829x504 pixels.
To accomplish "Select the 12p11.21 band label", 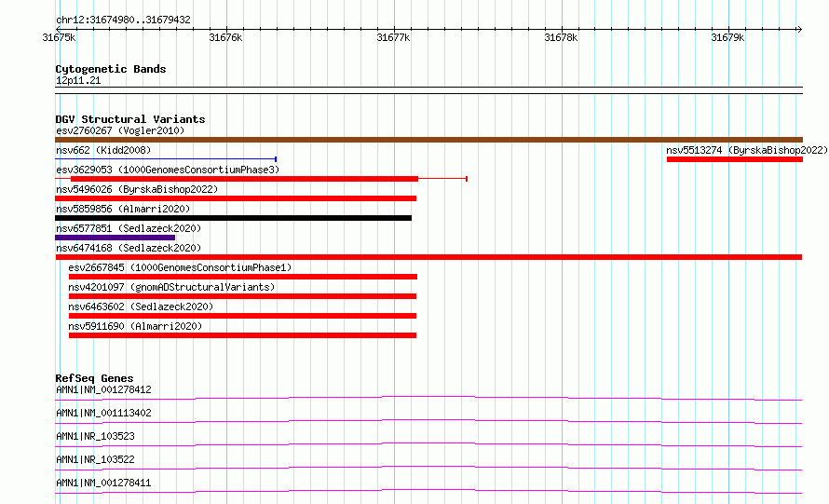I will click(x=78, y=80).
